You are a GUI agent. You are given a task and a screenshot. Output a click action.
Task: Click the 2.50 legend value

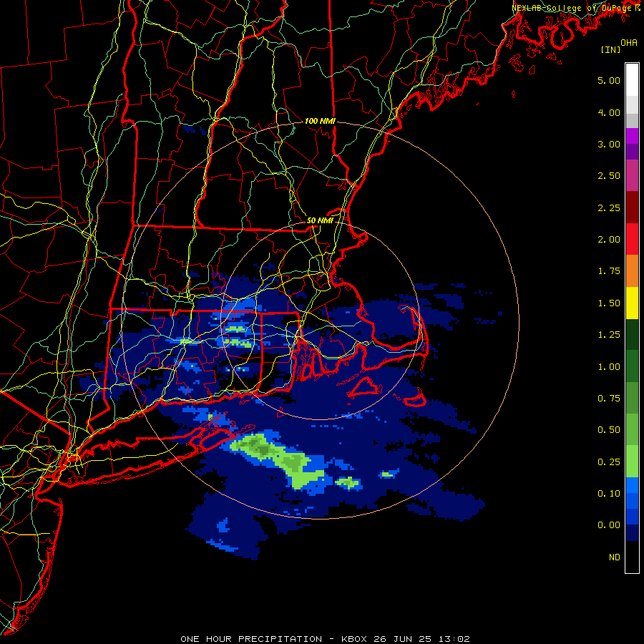(609, 176)
